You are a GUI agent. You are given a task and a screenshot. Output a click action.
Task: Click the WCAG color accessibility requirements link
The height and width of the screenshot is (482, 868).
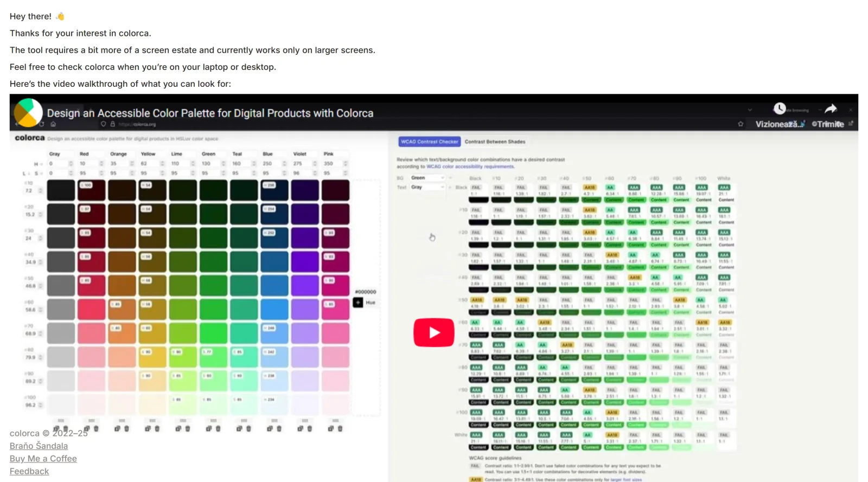(x=470, y=166)
